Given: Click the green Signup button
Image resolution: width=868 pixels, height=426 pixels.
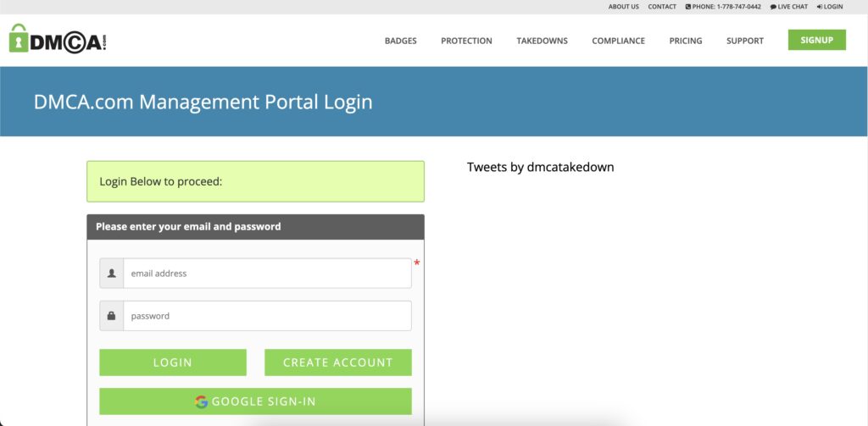Looking at the screenshot, I should [x=817, y=40].
